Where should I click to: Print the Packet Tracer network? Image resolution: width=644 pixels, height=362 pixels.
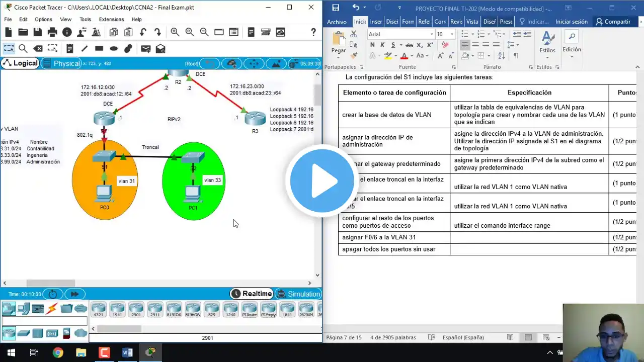coord(52,32)
